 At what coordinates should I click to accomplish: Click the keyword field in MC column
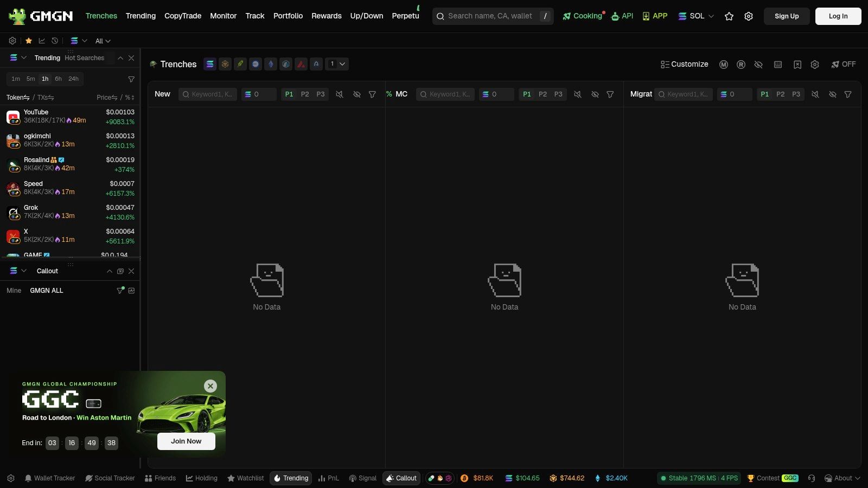pyautogui.click(x=445, y=94)
